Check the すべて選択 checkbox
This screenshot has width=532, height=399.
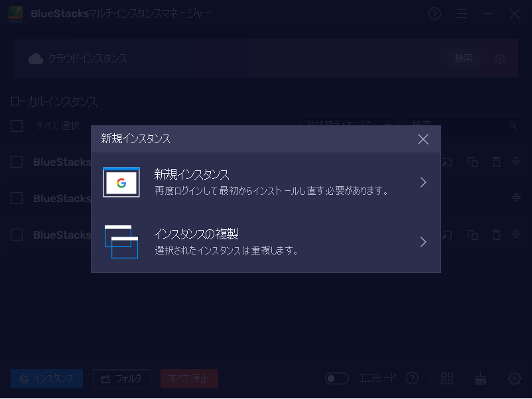[x=17, y=126]
